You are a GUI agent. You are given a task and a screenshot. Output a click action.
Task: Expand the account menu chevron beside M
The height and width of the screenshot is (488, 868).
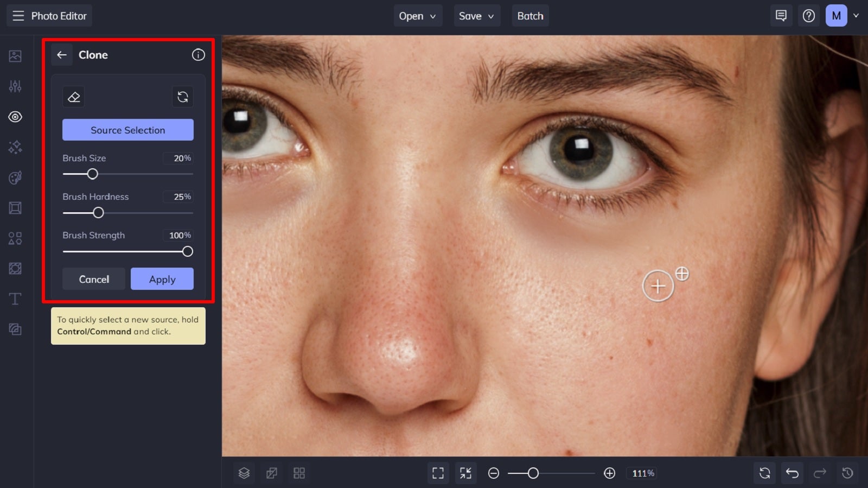point(856,16)
